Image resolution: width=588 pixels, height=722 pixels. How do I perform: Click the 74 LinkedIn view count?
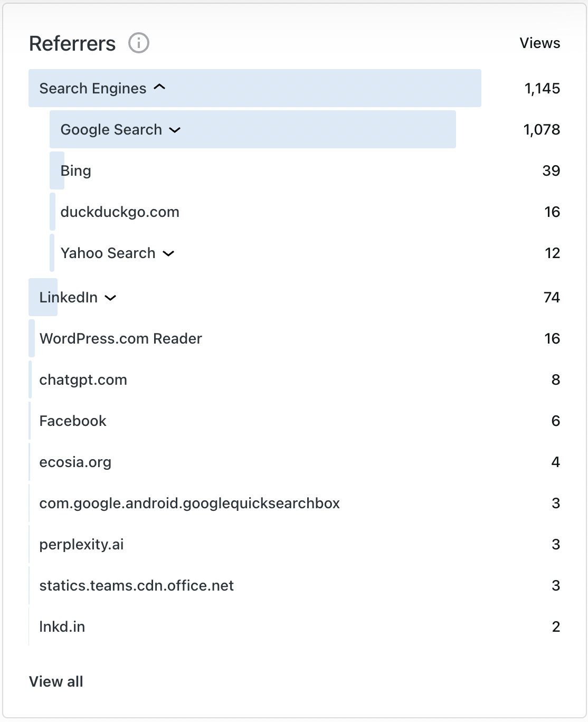tap(552, 298)
